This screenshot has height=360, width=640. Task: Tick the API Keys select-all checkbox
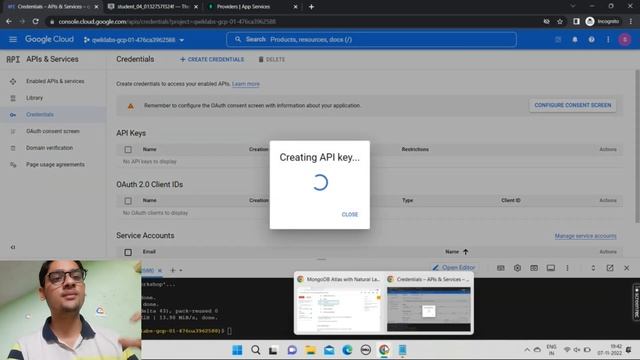coord(128,149)
